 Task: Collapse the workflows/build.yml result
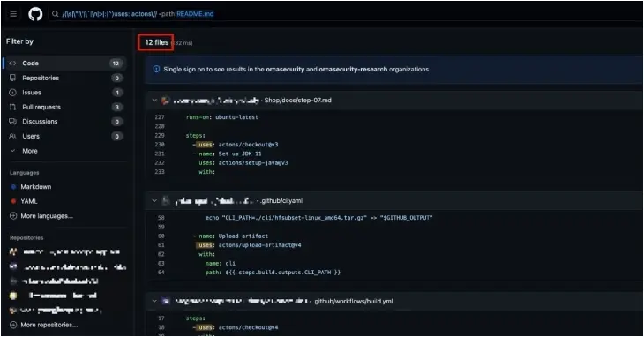tap(154, 302)
